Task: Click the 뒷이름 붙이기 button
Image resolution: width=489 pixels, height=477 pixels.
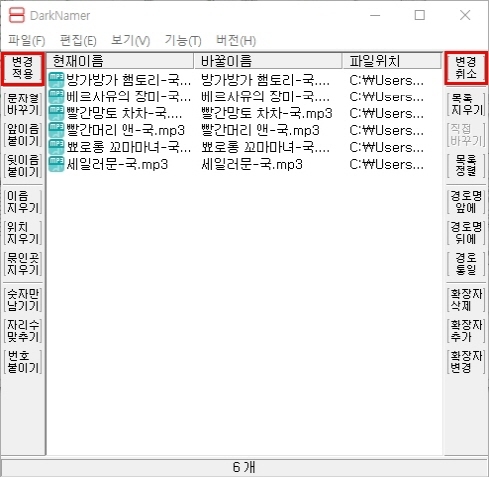Action: click(23, 166)
